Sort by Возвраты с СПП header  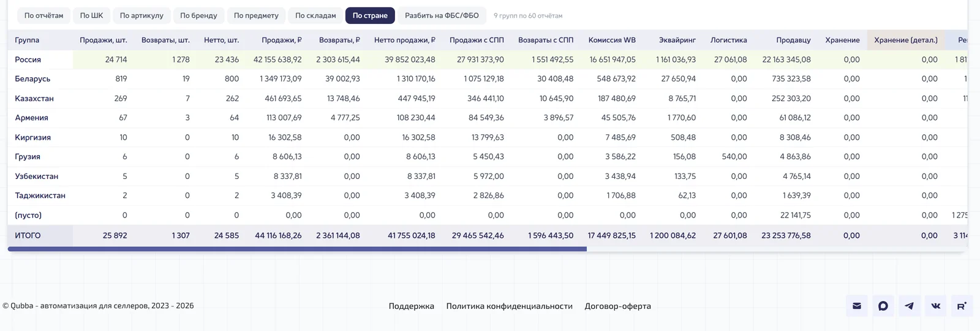coord(546,40)
